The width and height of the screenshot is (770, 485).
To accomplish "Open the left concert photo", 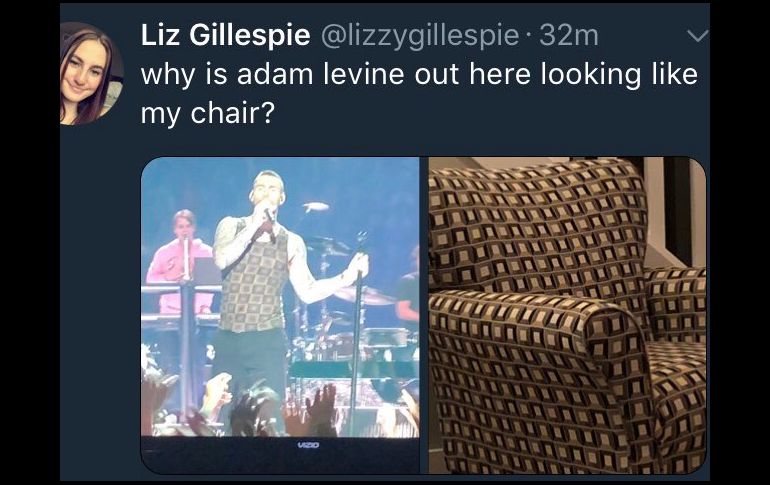I will pyautogui.click(x=280, y=315).
